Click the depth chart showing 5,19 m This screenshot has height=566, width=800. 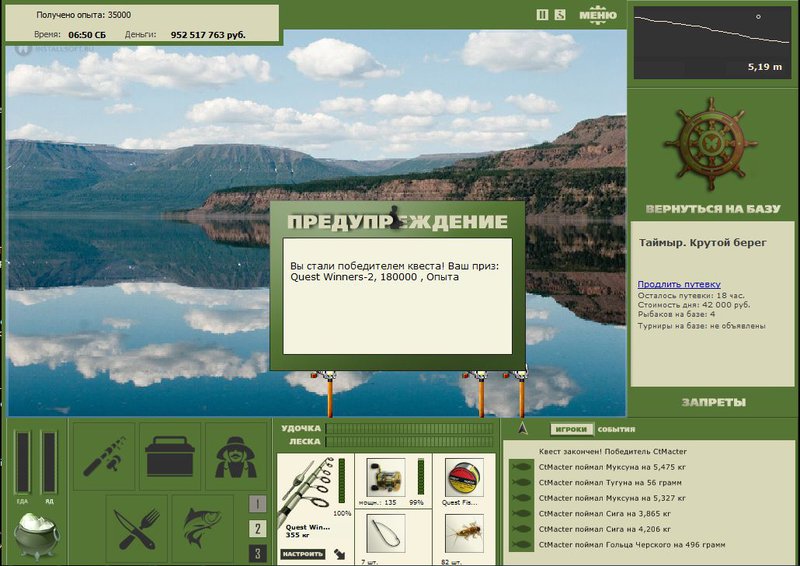tap(712, 43)
